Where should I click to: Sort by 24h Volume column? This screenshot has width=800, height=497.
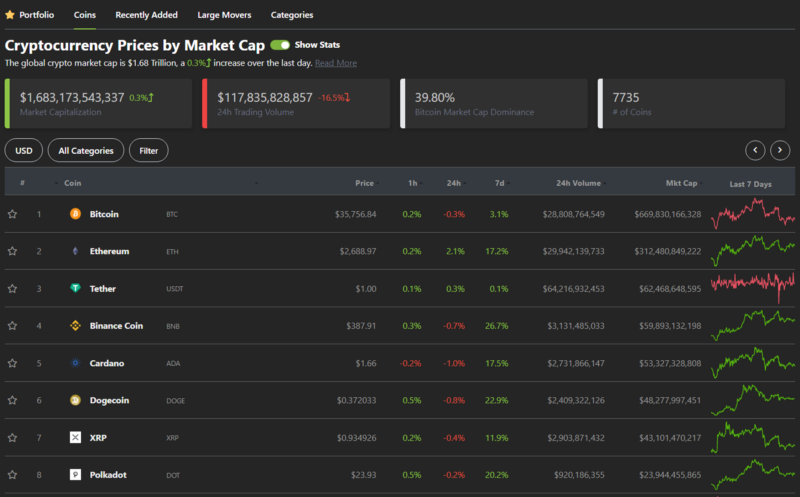pyautogui.click(x=578, y=183)
